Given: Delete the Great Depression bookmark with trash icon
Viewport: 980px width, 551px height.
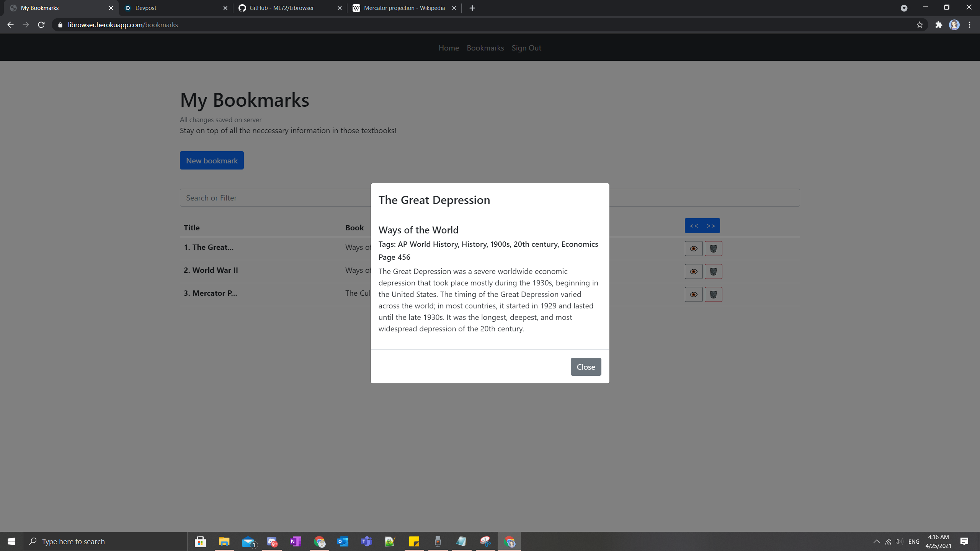Looking at the screenshot, I should pyautogui.click(x=713, y=249).
